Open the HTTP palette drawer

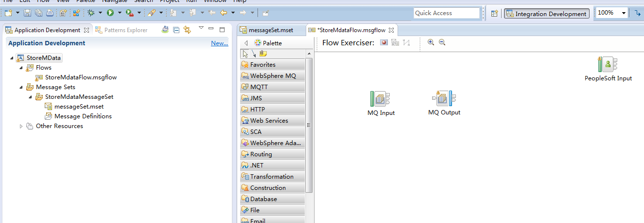272,110
